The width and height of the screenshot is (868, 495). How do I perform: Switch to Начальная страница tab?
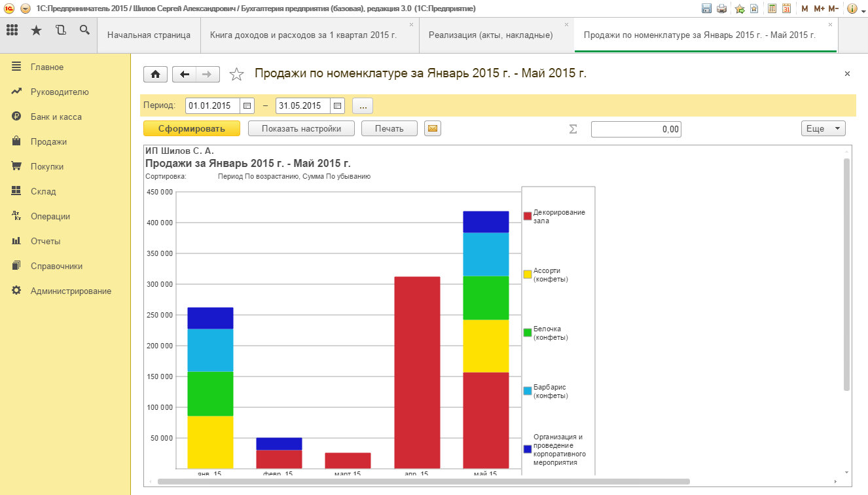[x=149, y=35]
